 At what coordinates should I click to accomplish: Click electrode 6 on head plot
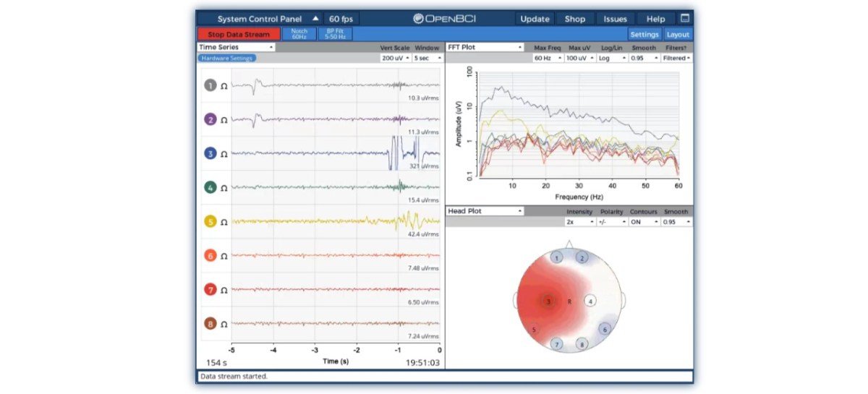605,329
